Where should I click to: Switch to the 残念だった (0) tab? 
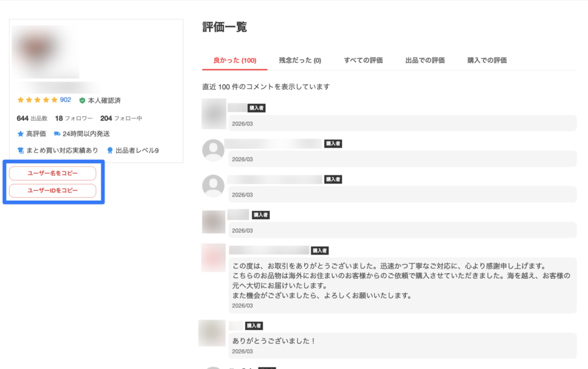(x=300, y=60)
